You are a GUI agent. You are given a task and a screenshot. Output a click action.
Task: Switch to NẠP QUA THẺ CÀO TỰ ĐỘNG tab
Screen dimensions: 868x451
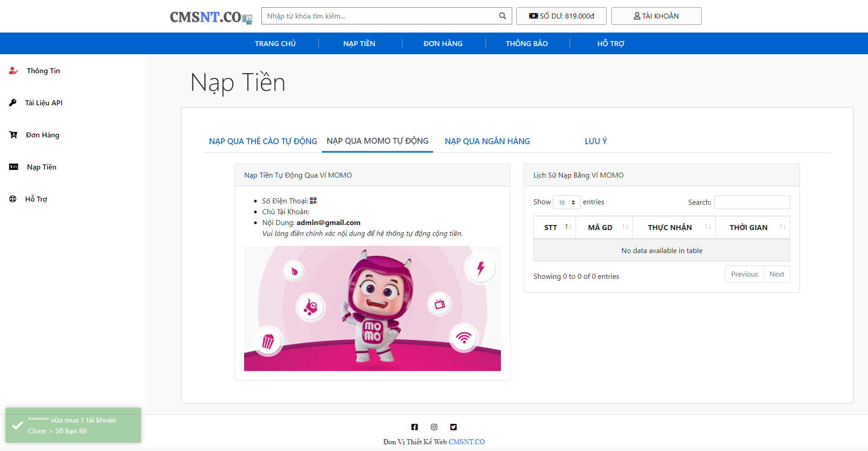[x=263, y=141]
